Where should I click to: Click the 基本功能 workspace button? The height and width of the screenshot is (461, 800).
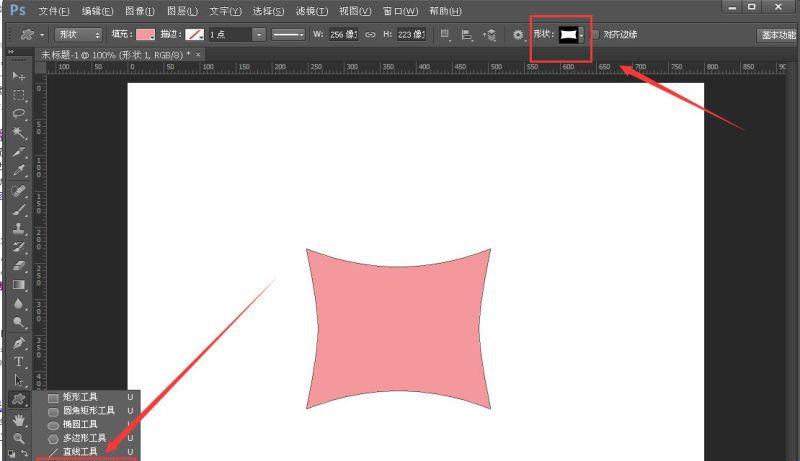pos(777,34)
